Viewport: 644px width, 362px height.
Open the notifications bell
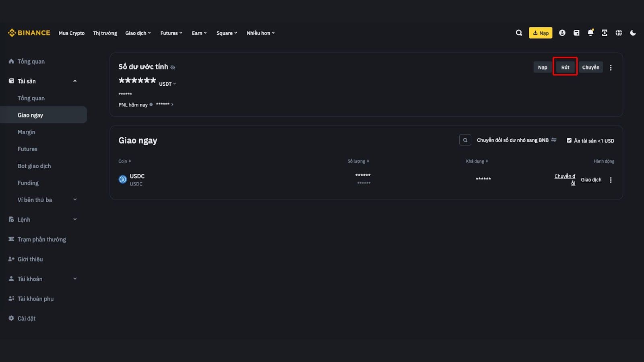pos(590,33)
